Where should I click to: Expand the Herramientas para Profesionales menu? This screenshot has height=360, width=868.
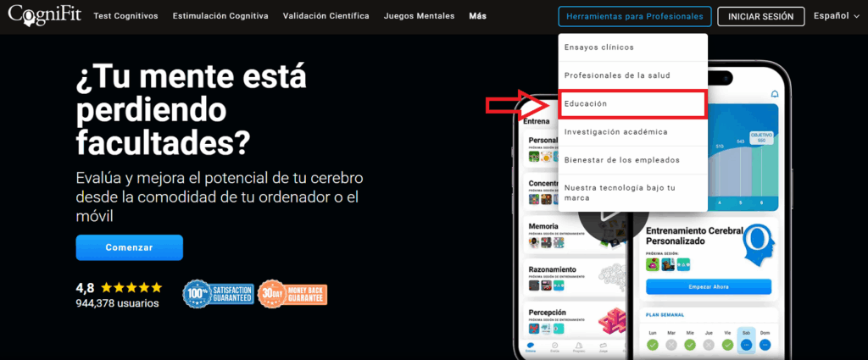click(x=633, y=16)
